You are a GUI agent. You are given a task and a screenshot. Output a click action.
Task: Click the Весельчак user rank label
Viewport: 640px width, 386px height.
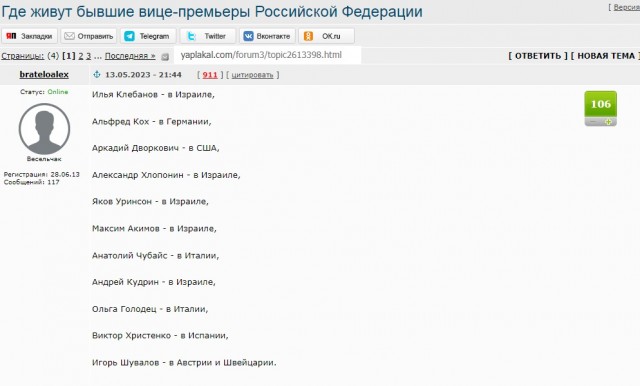tap(44, 159)
